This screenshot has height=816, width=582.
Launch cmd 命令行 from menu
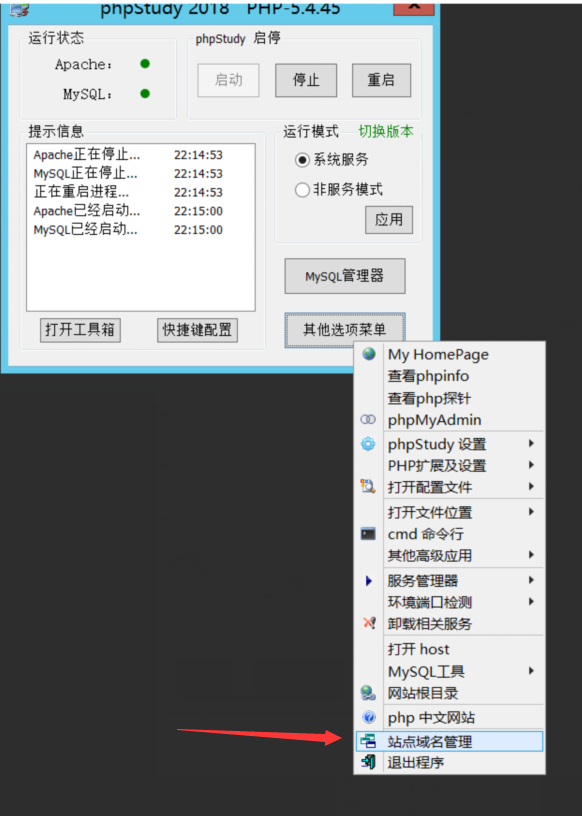450,534
